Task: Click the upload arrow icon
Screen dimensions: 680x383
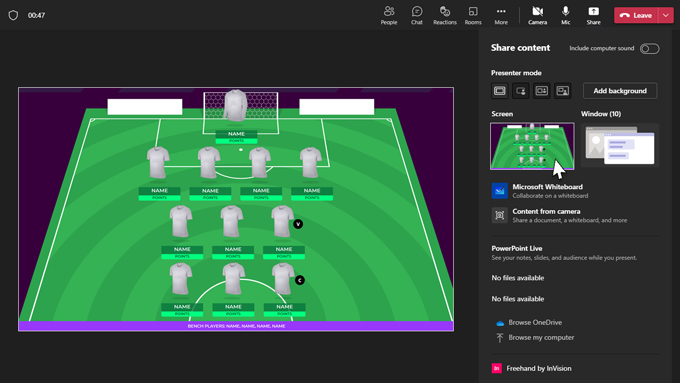Action: click(x=500, y=337)
